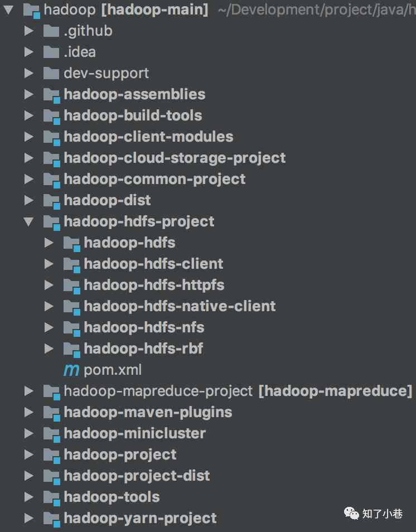Collapse the root hadoop project node
The height and width of the screenshot is (532, 416).
[8, 9]
